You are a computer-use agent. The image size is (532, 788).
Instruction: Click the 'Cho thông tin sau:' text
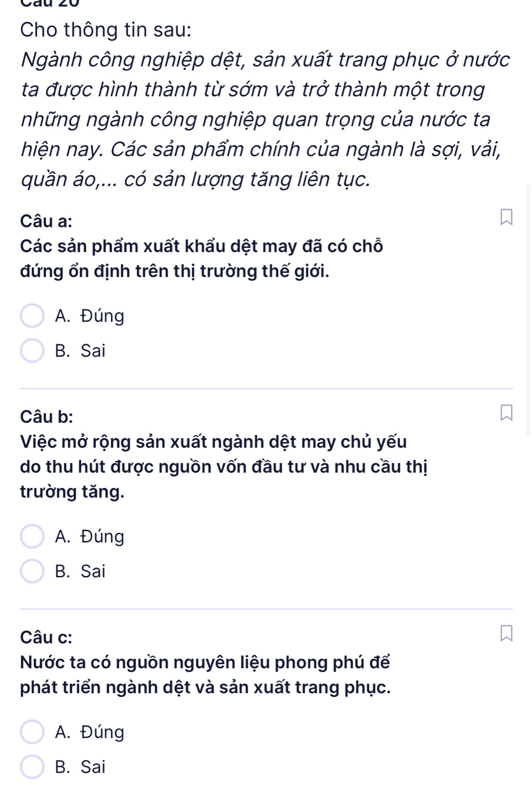point(106,30)
